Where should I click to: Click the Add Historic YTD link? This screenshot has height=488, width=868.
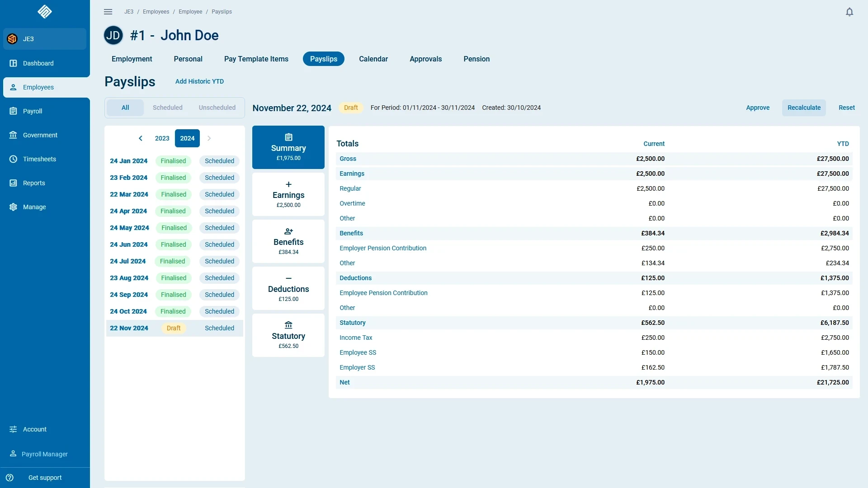click(200, 81)
